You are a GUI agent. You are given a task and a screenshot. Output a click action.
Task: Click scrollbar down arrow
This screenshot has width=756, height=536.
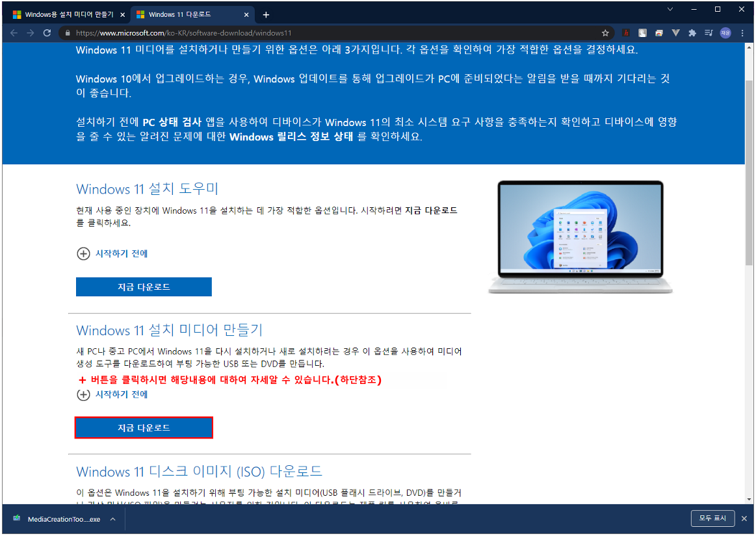point(749,500)
